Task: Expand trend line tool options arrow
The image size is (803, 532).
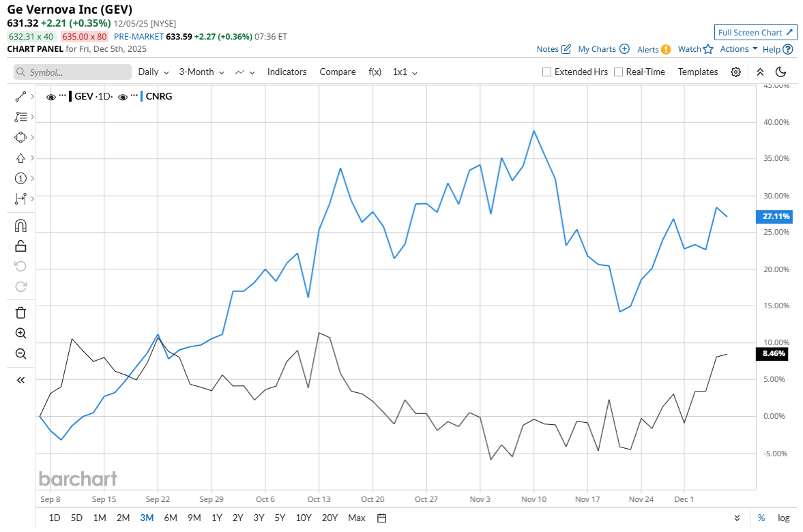Action: [x=32, y=96]
